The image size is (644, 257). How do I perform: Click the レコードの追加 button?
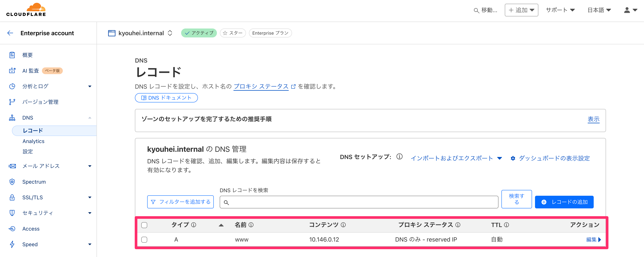coord(564,202)
